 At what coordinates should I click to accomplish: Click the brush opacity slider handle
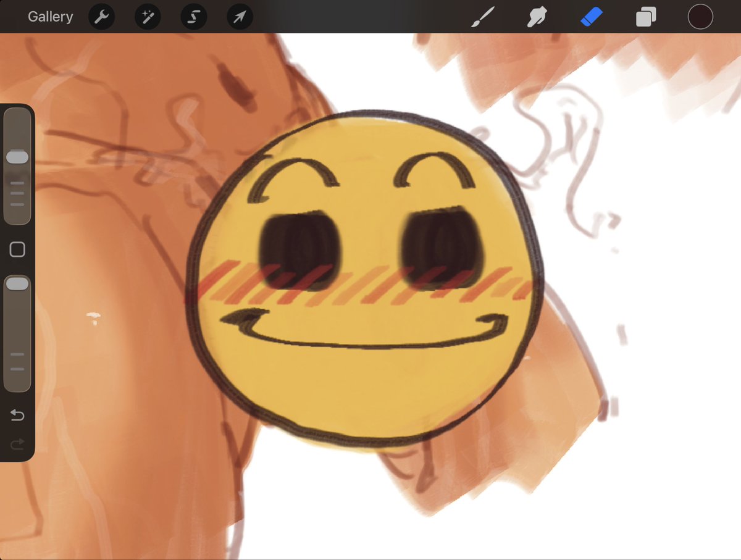(17, 283)
